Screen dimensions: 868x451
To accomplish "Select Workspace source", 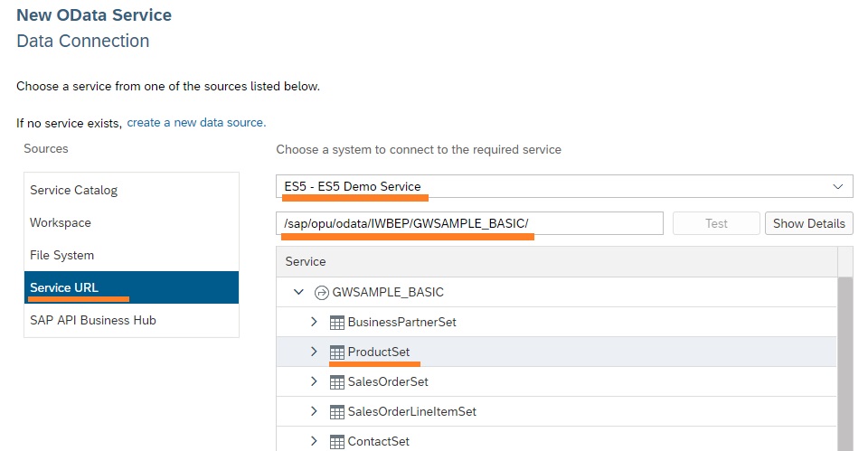I will pos(131,222).
